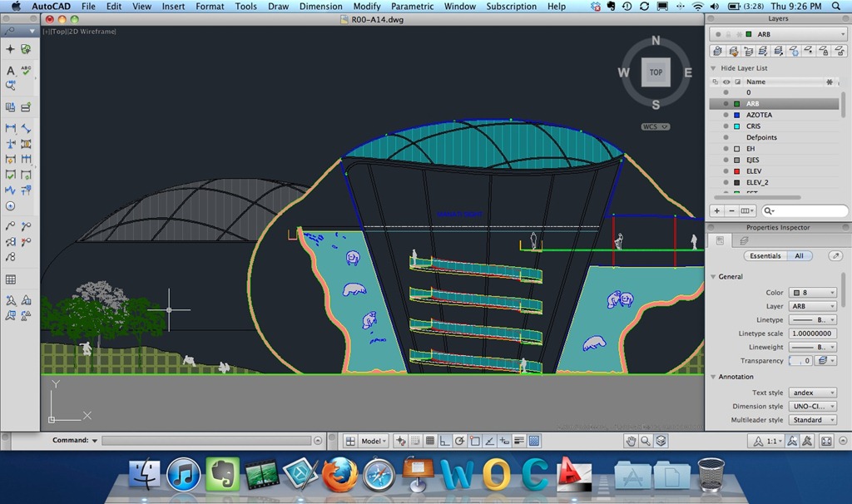Click the add new layer plus button
This screenshot has width=852, height=504.
717,211
